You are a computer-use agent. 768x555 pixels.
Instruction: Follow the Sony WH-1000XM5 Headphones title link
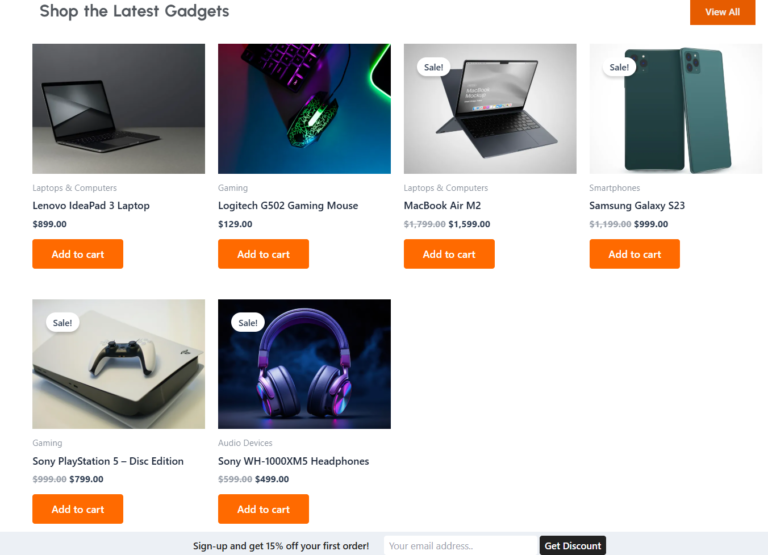[294, 461]
